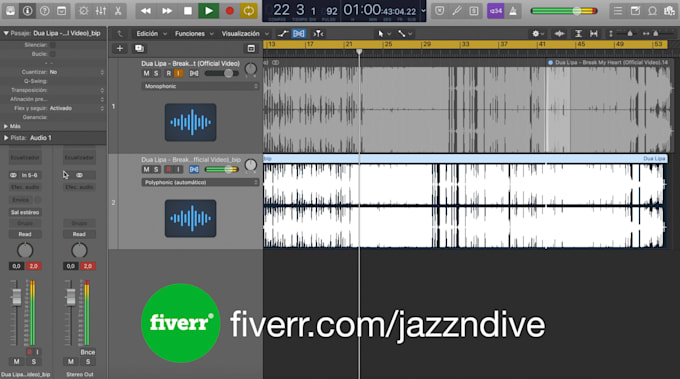Open the Command-click tool menu

click(x=405, y=33)
